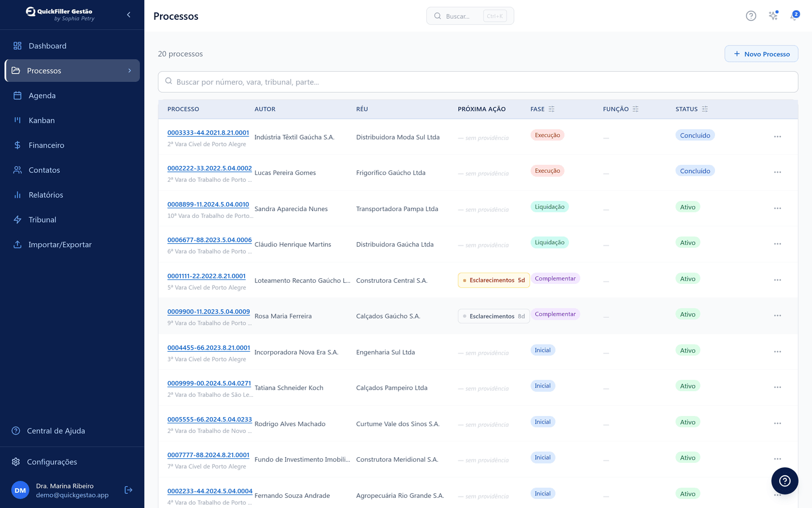Focus the global Buscar search box
This screenshot has width=812, height=508.
coord(470,16)
